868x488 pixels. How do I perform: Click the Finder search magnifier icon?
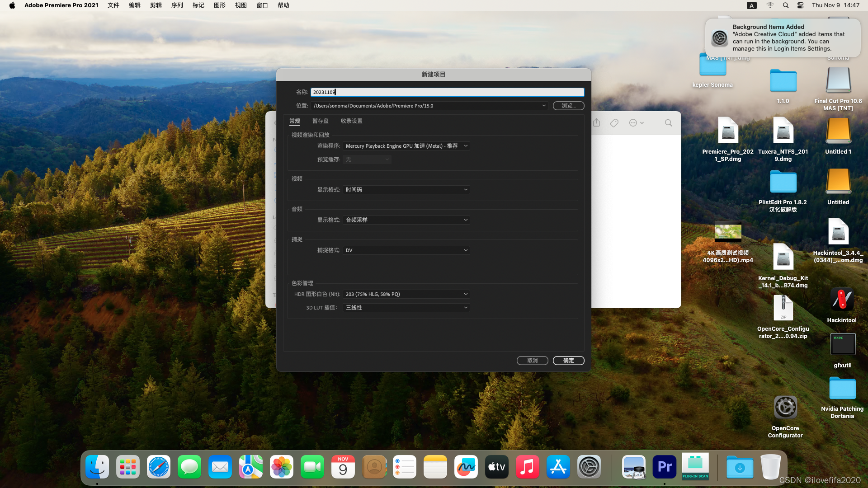point(668,123)
